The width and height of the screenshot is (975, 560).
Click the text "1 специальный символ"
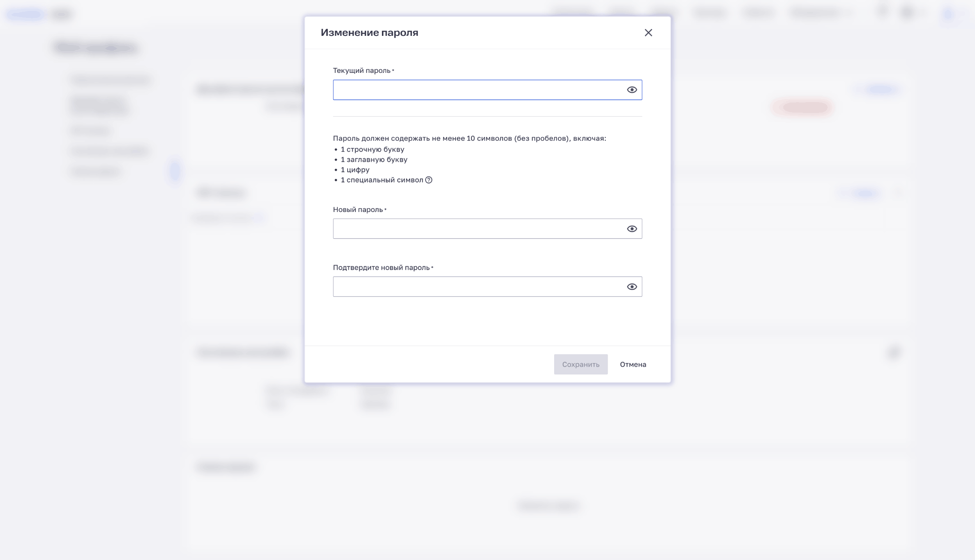(382, 180)
